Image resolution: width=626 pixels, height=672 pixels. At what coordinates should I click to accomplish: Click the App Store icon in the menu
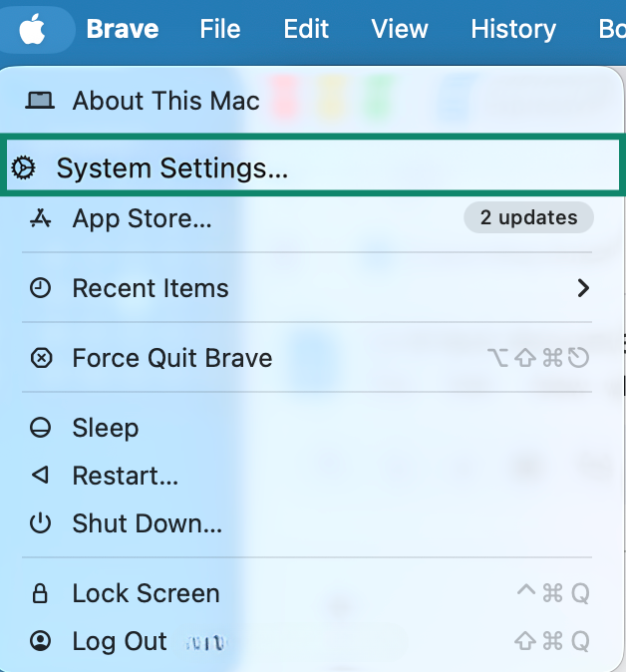[x=41, y=218]
